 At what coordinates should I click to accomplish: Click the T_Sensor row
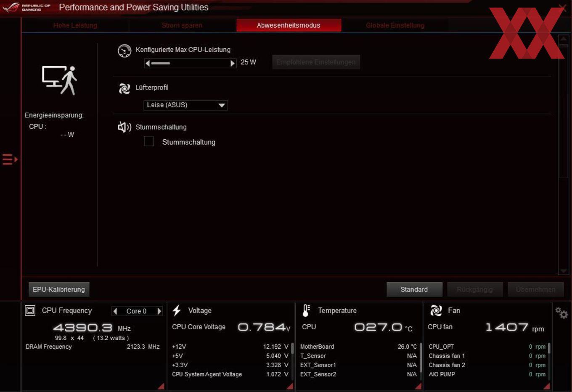coord(358,356)
